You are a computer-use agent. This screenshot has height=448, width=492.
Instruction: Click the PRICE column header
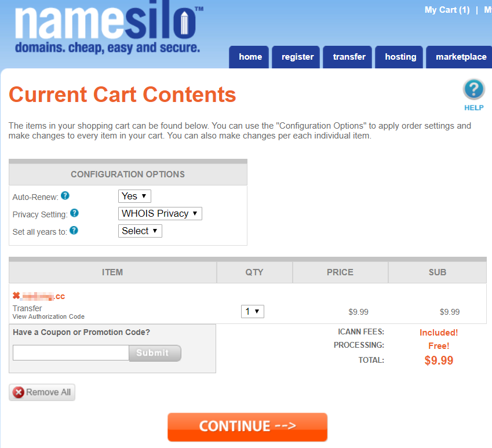(340, 272)
